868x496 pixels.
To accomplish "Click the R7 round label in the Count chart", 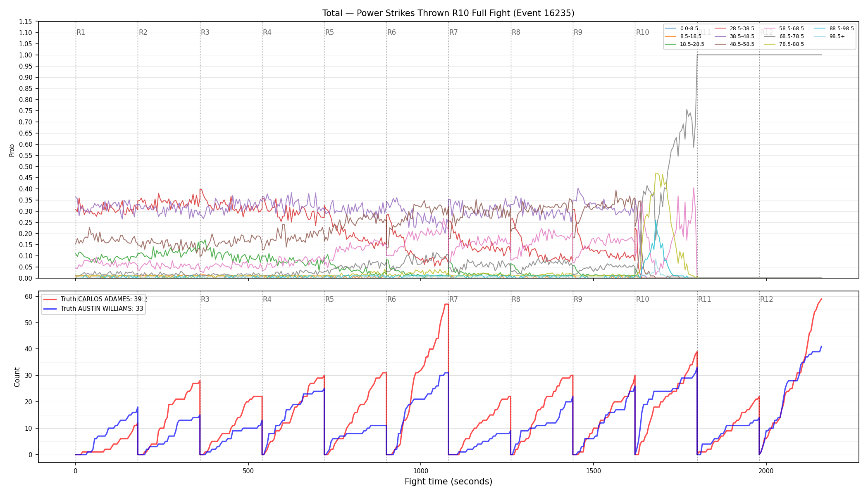I will (x=454, y=299).
